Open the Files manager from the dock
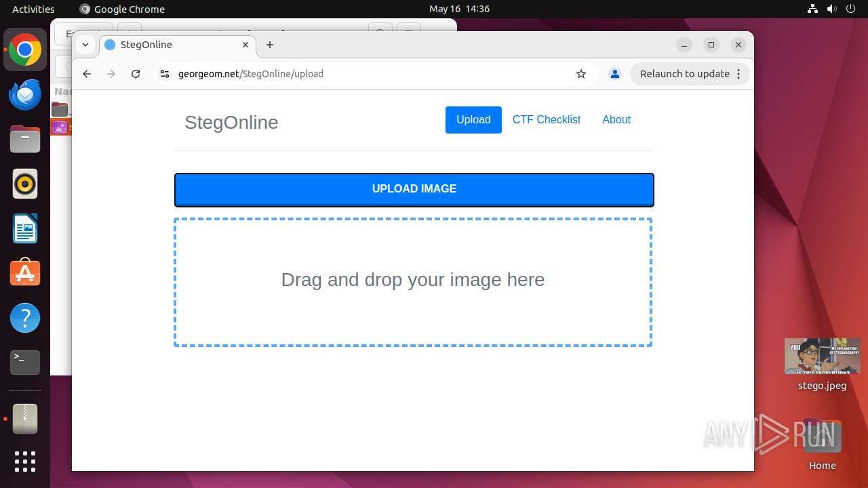This screenshot has width=868, height=488. (x=25, y=140)
